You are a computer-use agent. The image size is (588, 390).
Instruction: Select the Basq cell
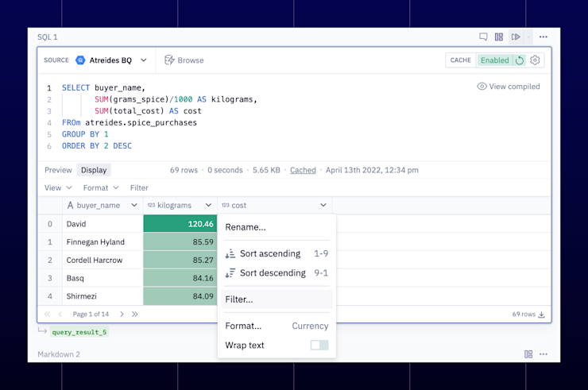tap(103, 278)
